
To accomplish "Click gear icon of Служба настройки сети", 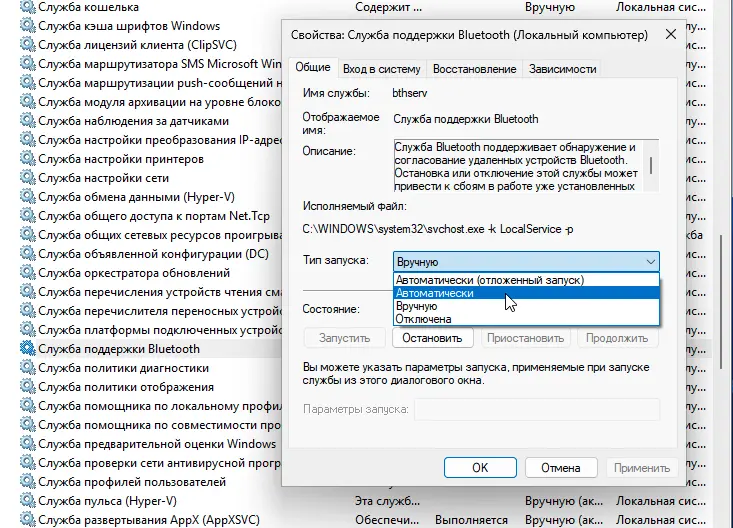I will click(x=27, y=178).
